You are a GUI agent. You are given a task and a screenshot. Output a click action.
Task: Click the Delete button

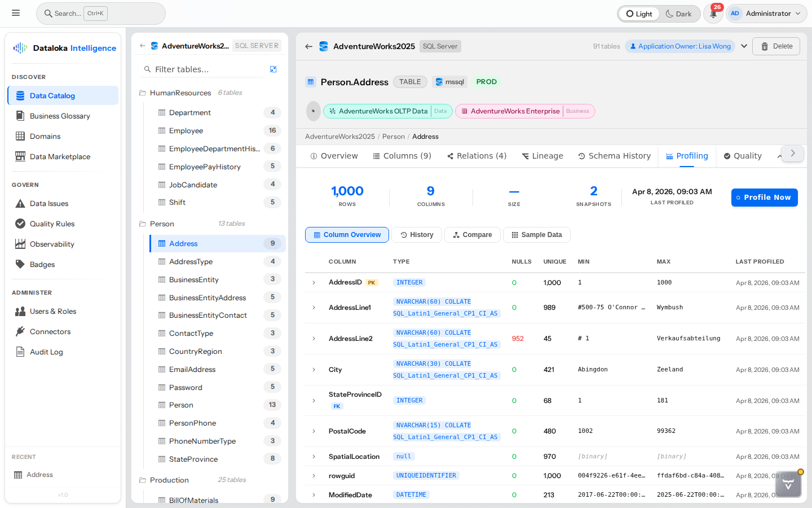point(776,46)
